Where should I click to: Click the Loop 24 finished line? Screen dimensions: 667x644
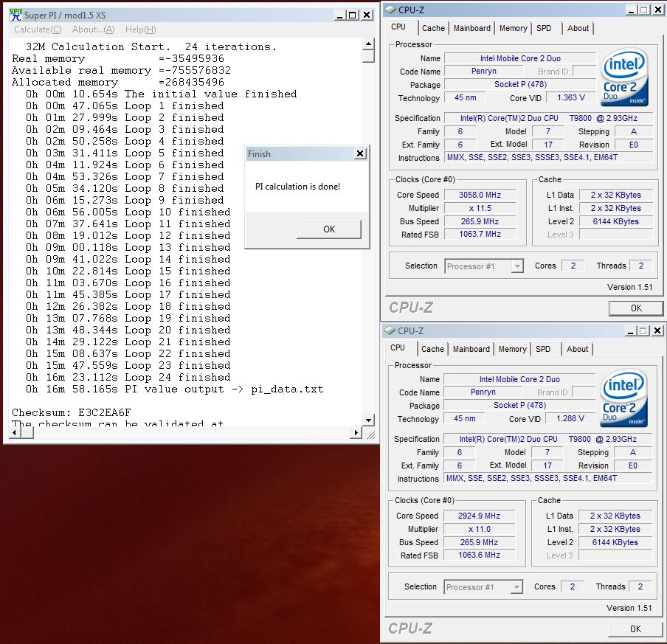pyautogui.click(x=128, y=377)
